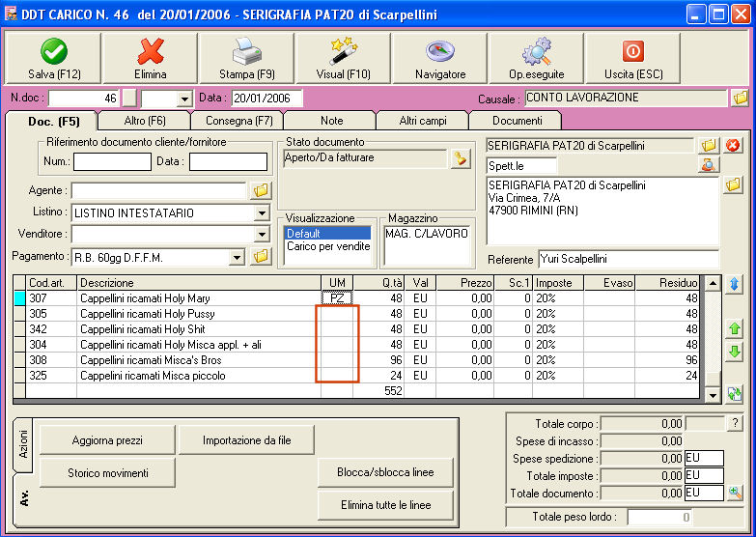Click small button next to N.doc field

129,98
